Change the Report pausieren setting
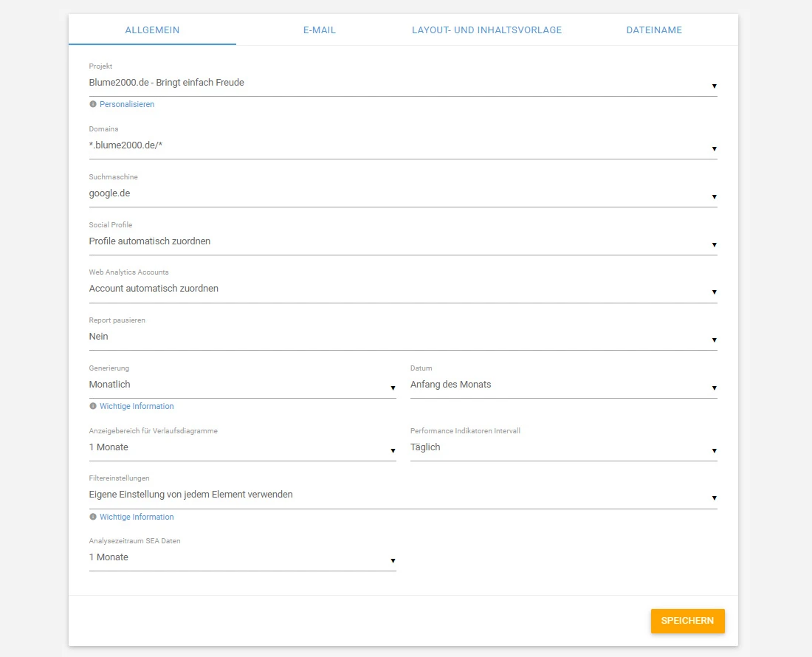 (402, 337)
